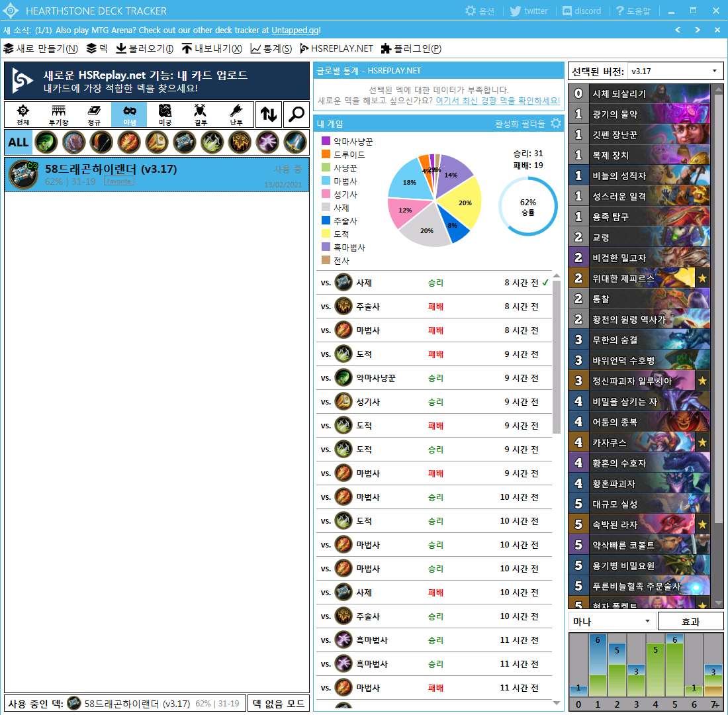728x715 pixels.
Task: Click scroll up arrow in games list
Action: coord(557,276)
